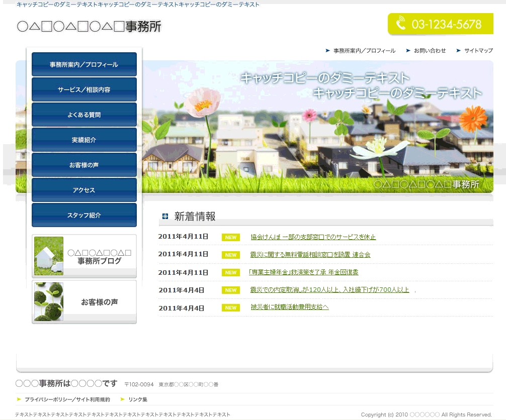The height and width of the screenshot is (420, 506).
Task: Select アクセス menu button
Action: point(84,190)
